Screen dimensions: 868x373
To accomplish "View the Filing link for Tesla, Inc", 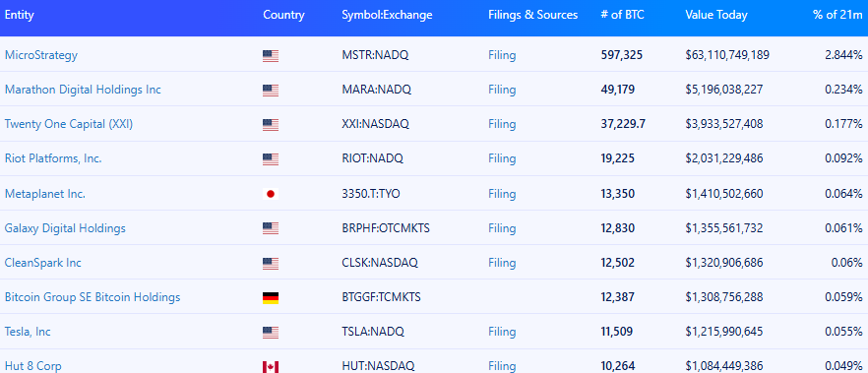I will click(x=502, y=332).
